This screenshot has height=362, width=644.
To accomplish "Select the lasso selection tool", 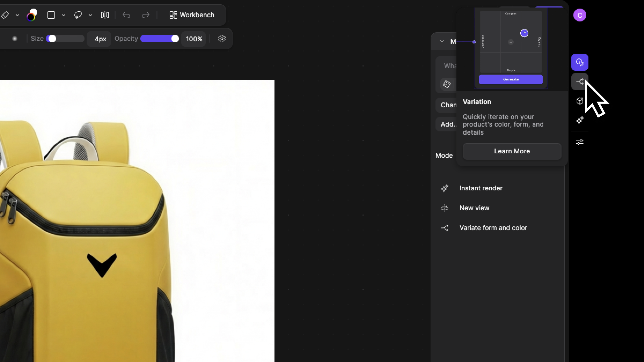I will (78, 15).
